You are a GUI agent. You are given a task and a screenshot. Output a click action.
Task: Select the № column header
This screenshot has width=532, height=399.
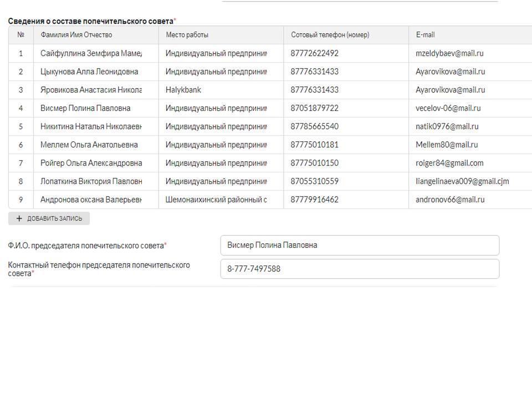pyautogui.click(x=21, y=35)
